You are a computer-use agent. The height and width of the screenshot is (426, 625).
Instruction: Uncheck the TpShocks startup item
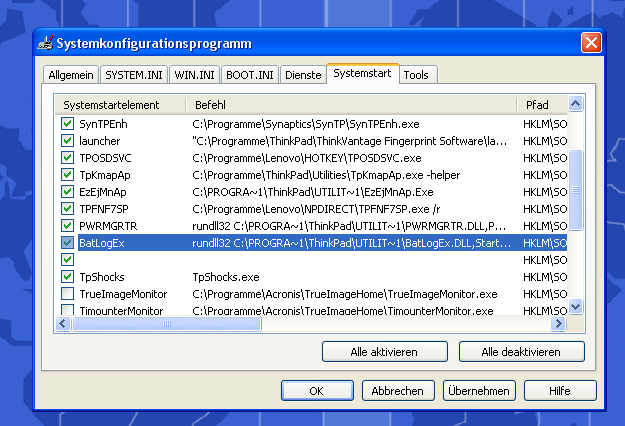pyautogui.click(x=67, y=277)
